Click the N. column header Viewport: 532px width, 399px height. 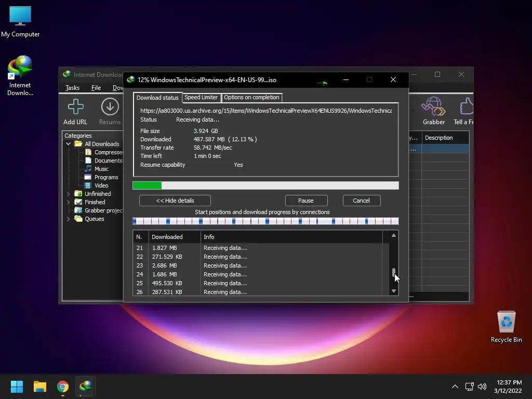point(141,237)
